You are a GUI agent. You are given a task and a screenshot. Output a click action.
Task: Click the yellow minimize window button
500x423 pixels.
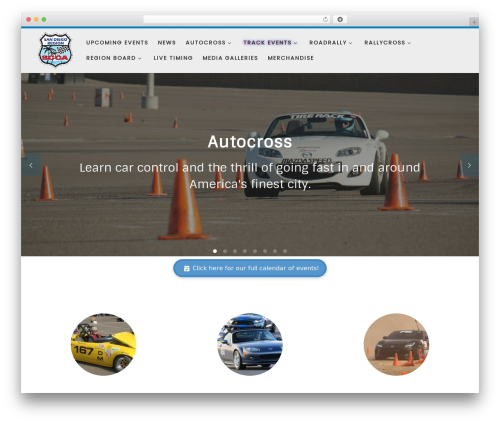[x=36, y=20]
